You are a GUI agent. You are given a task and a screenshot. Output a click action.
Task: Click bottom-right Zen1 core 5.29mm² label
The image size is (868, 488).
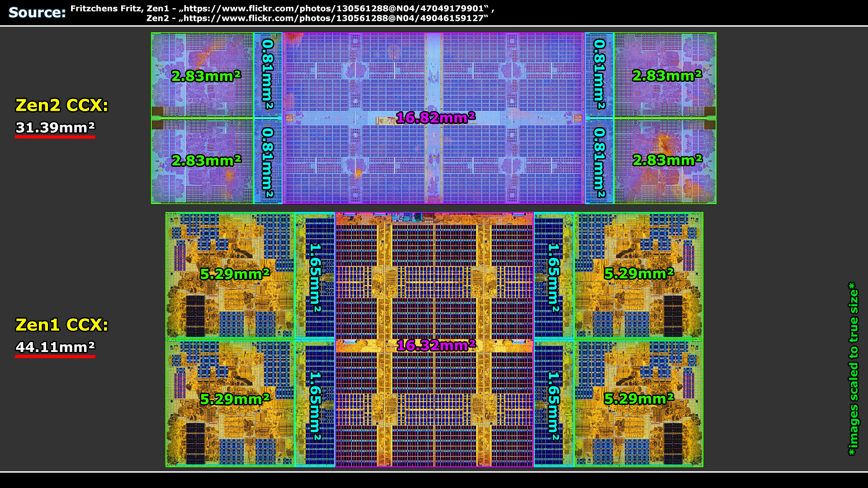pos(639,399)
